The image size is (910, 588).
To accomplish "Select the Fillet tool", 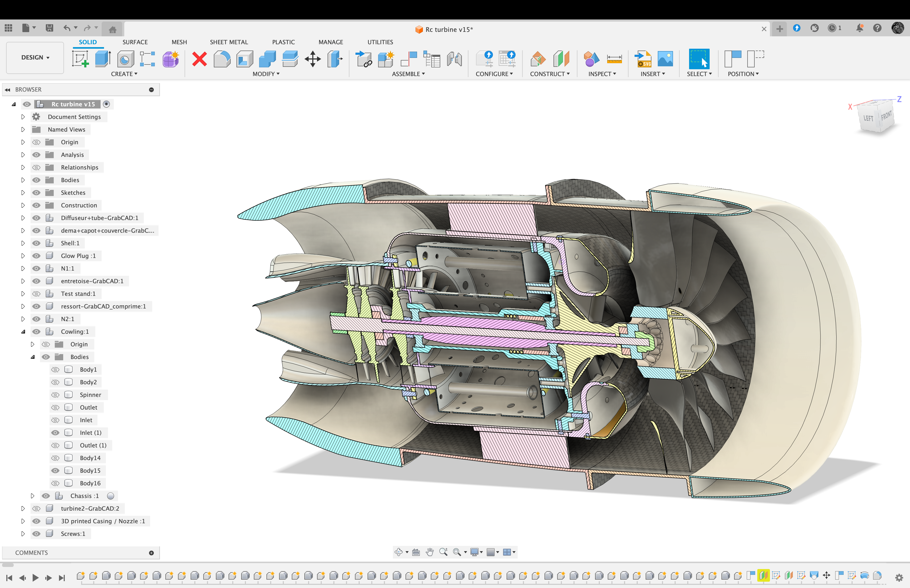I will [x=222, y=59].
